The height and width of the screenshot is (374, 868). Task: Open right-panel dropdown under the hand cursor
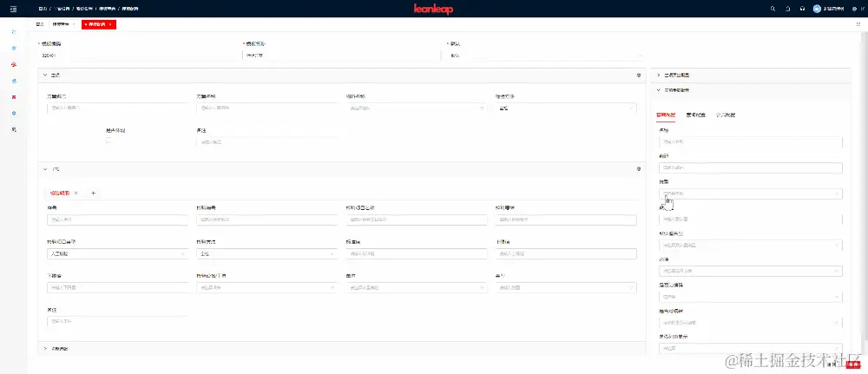pyautogui.click(x=751, y=194)
